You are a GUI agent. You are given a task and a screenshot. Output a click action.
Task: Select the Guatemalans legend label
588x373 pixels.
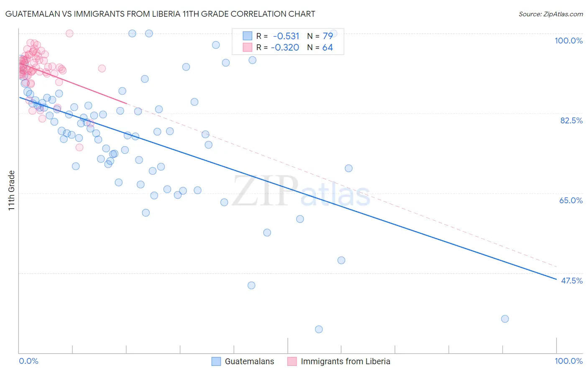point(250,361)
